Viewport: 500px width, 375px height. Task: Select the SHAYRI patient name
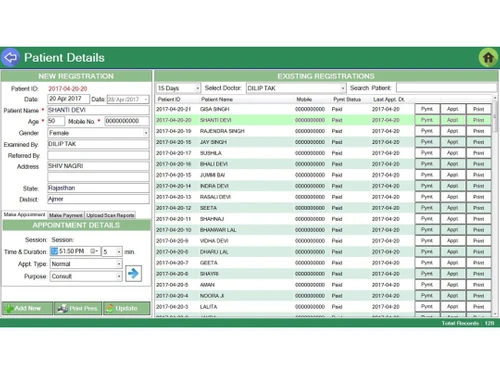[209, 274]
